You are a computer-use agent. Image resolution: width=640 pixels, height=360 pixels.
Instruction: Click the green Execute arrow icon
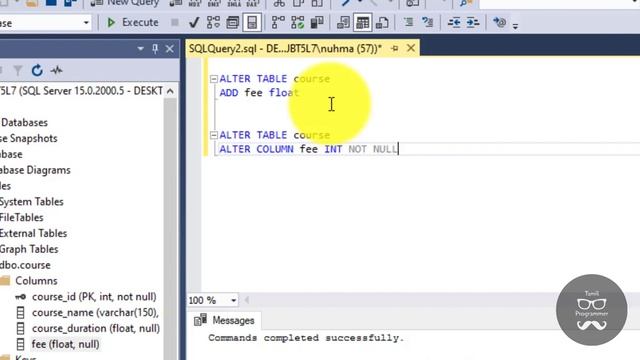click(111, 22)
